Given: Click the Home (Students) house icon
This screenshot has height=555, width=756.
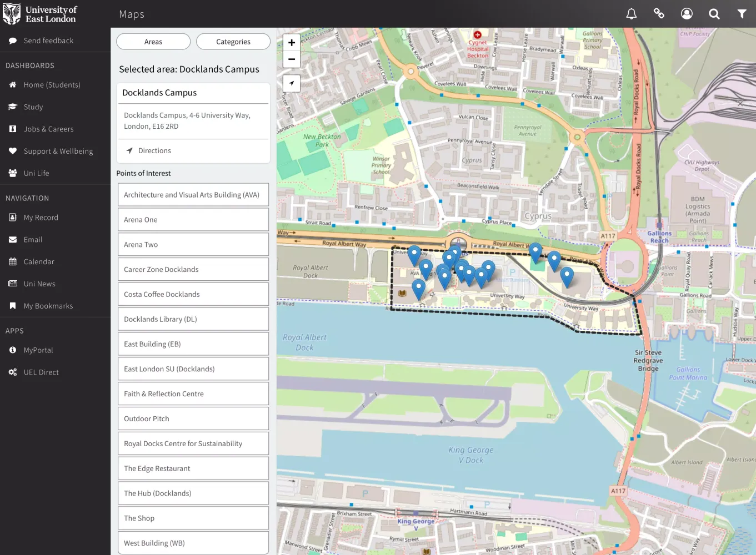Looking at the screenshot, I should 13,85.
